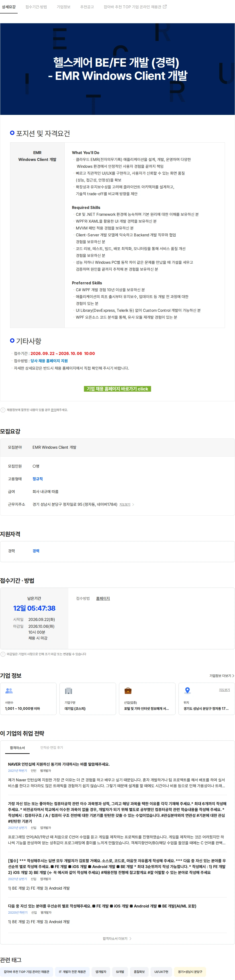Click chevron arrow after 지도보기 in 근무지주소
The width and height of the screenshot is (235, 980).
133,505
